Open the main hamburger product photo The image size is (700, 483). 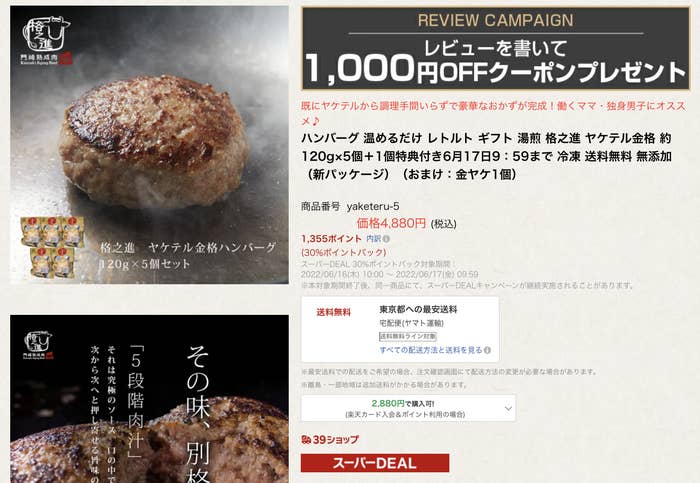(x=150, y=145)
